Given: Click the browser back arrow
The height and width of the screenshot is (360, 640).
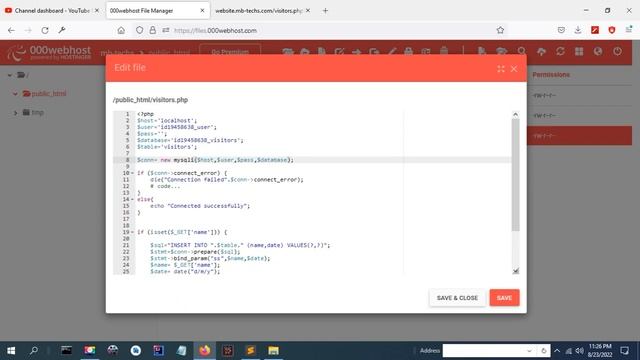Looking at the screenshot, I should [11, 30].
